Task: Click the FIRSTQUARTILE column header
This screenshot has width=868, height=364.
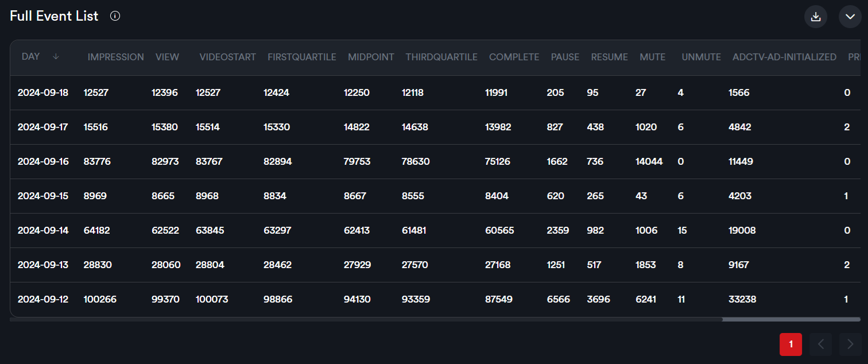Action: coord(301,57)
